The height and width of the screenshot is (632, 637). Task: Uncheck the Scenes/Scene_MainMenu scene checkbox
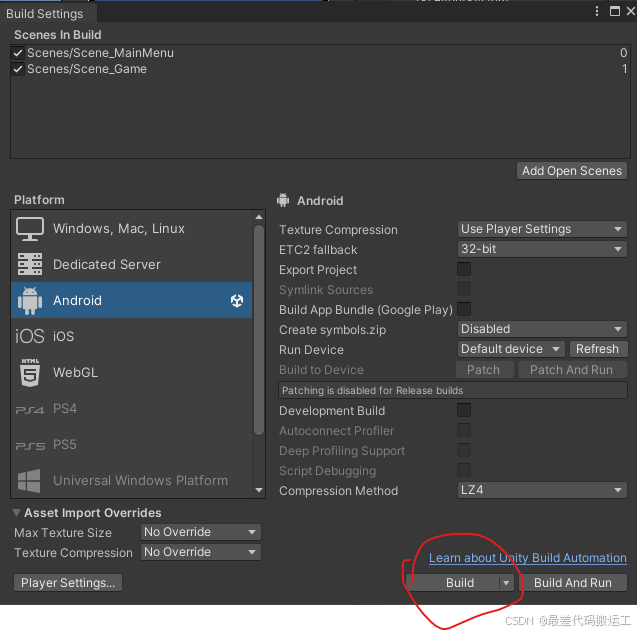pos(17,53)
